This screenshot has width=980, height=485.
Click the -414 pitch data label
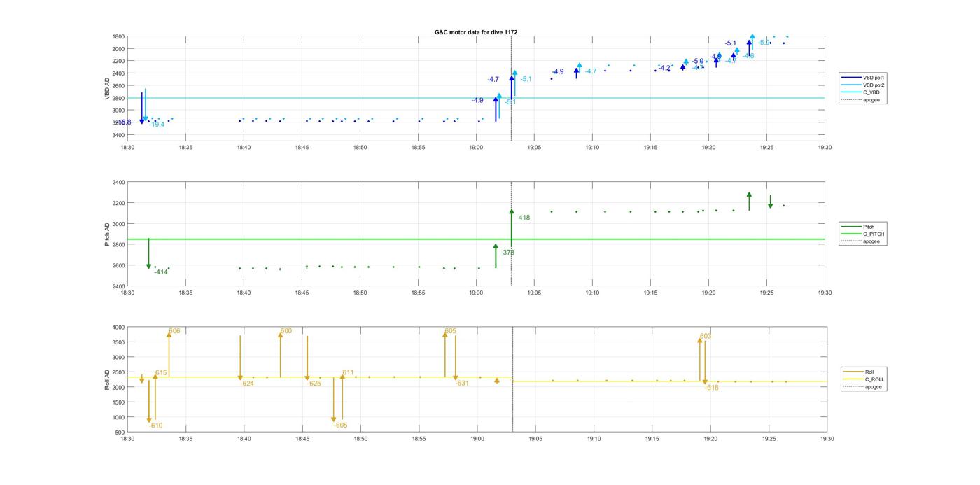161,272
